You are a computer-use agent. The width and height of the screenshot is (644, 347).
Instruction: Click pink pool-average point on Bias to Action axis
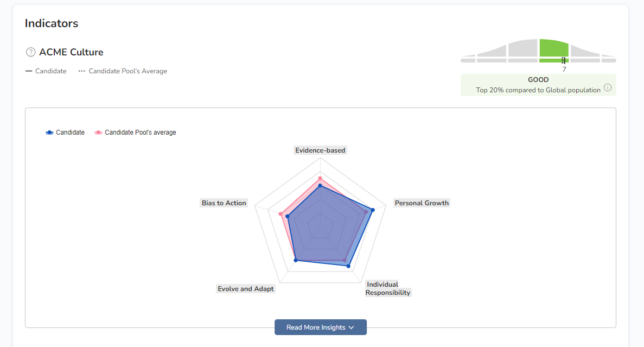[x=280, y=214]
